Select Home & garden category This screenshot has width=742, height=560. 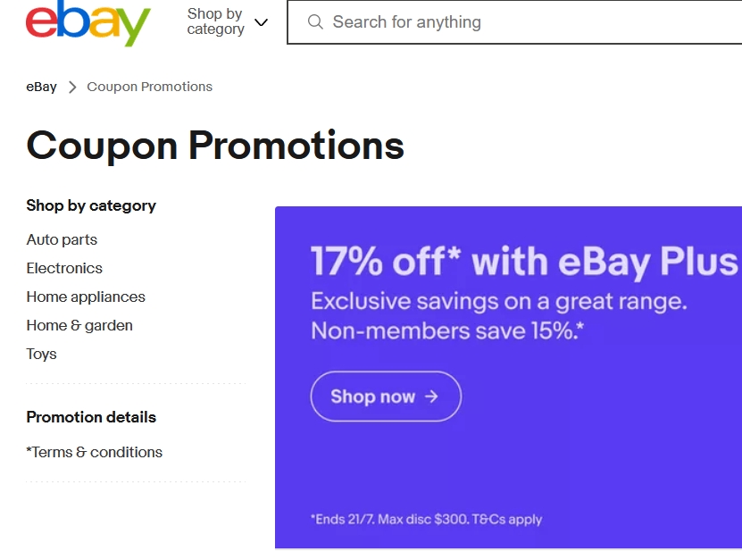(x=79, y=326)
